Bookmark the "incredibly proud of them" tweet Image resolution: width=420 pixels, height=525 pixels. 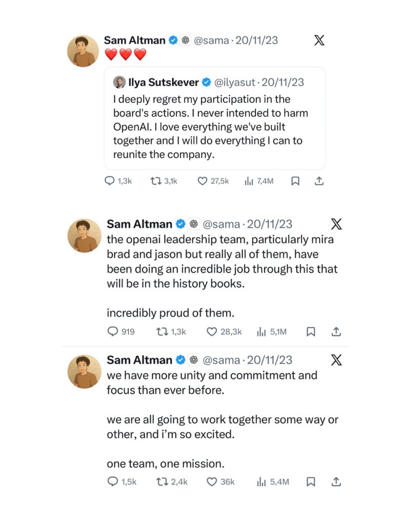pyautogui.click(x=311, y=332)
